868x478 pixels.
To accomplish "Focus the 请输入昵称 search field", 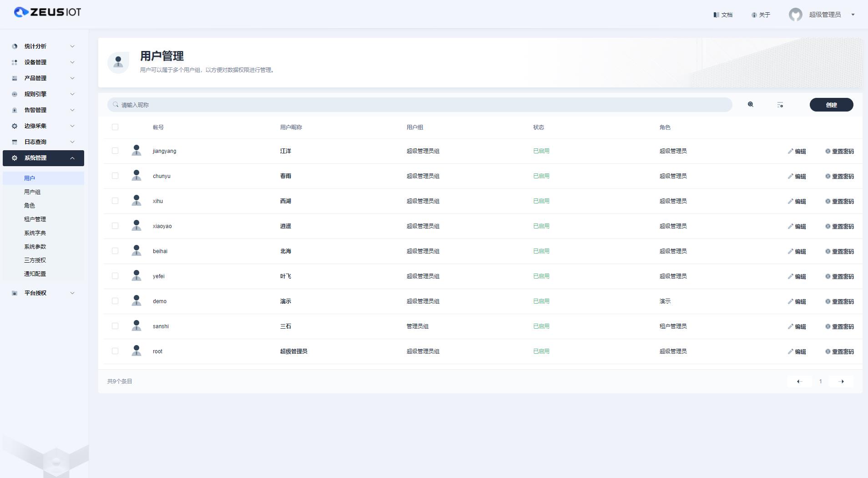I will pos(419,105).
